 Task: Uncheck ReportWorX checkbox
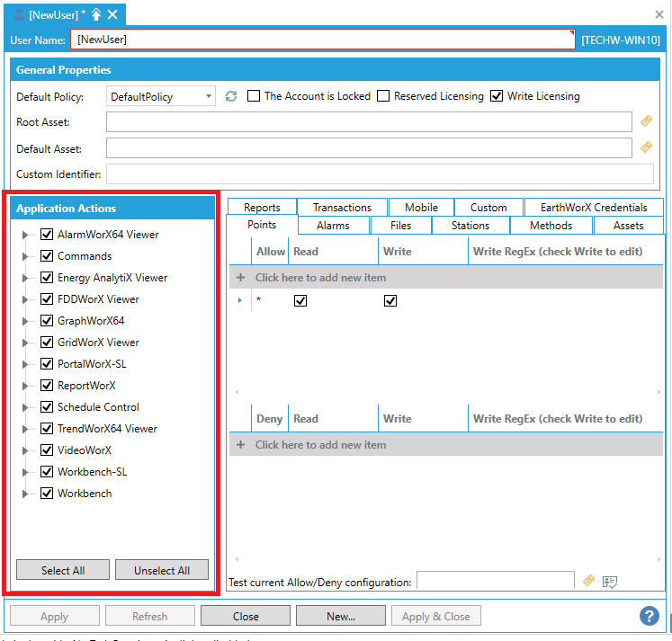point(47,385)
